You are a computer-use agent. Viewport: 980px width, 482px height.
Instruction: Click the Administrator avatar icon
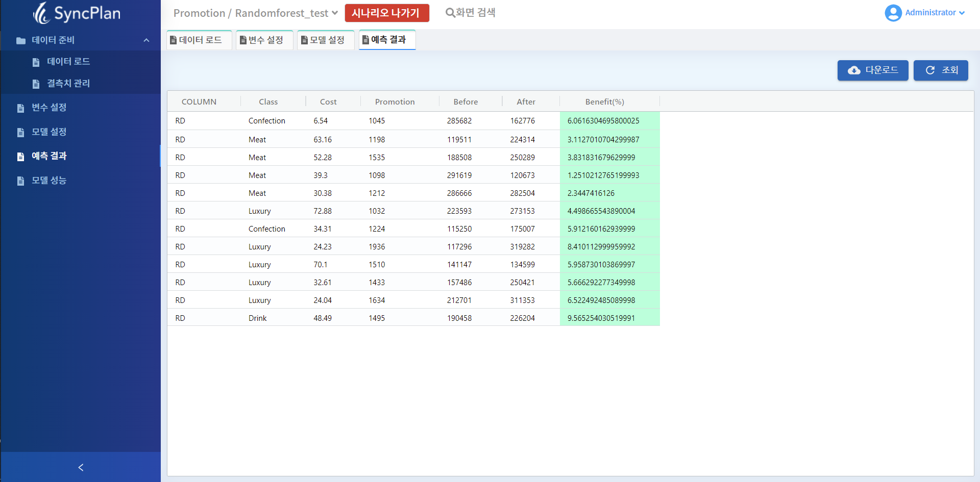pyautogui.click(x=893, y=13)
